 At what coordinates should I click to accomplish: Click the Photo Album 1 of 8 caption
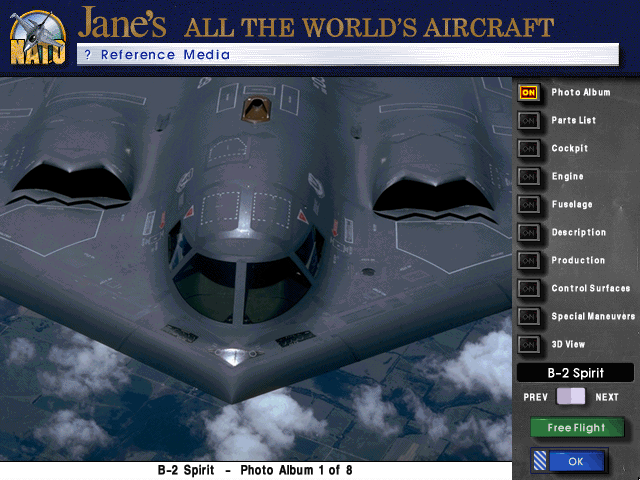pyautogui.click(x=255, y=470)
